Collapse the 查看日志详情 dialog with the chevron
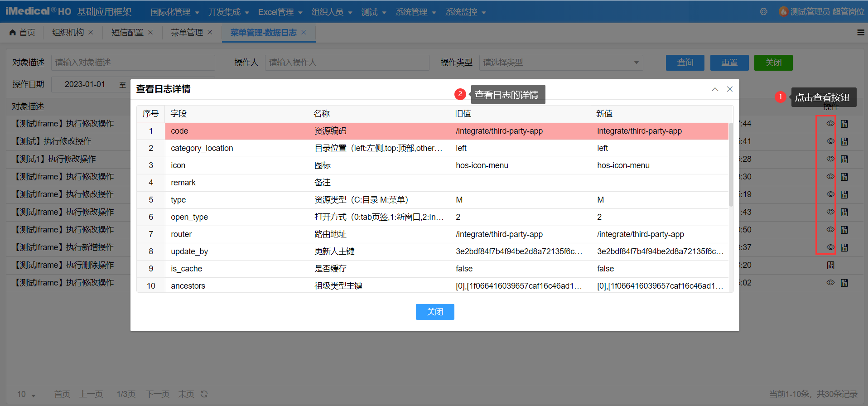This screenshot has height=406, width=868. [x=715, y=89]
